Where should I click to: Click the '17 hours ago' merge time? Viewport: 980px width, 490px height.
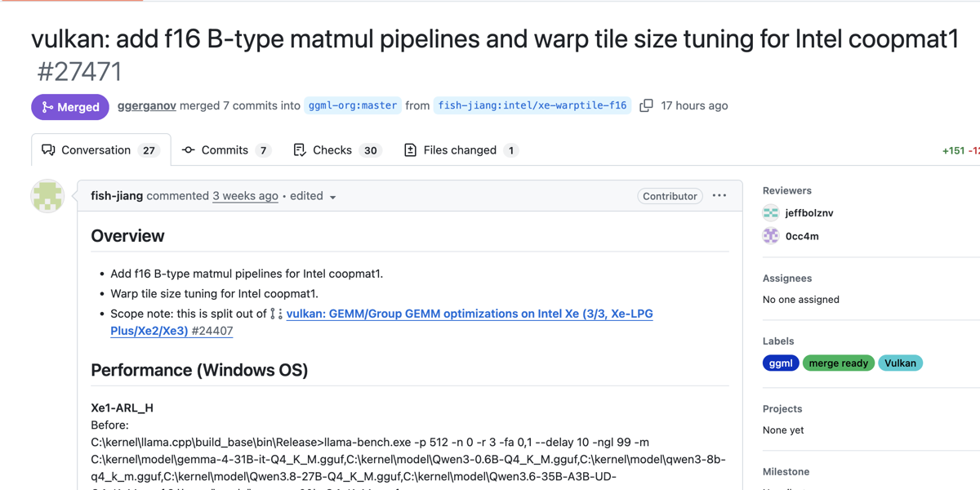[x=694, y=105]
